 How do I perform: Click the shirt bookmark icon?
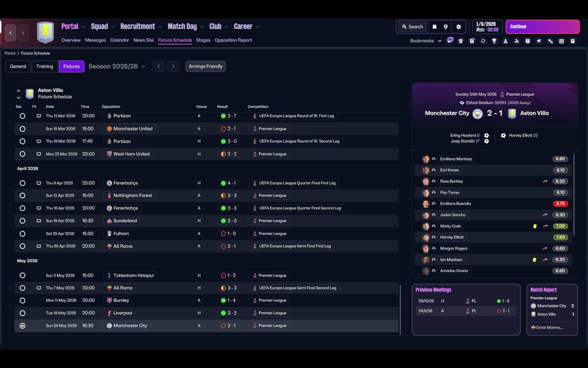(x=461, y=41)
